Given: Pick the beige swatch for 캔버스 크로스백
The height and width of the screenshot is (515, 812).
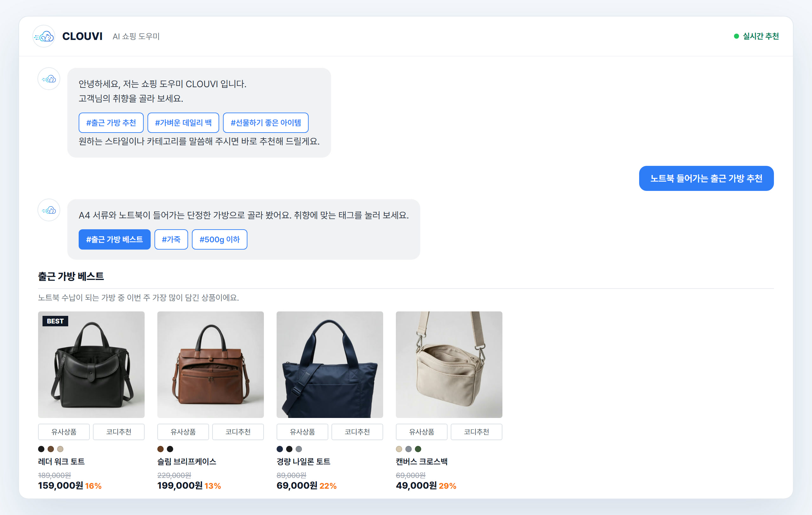Looking at the screenshot, I should click(399, 449).
